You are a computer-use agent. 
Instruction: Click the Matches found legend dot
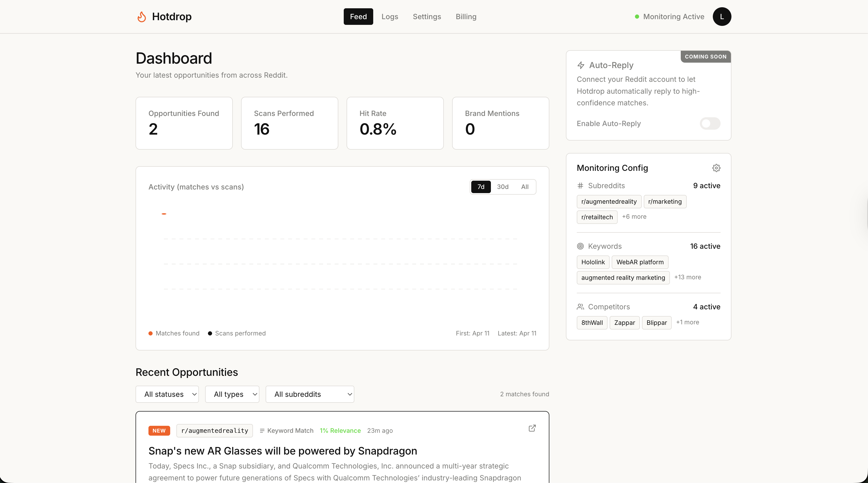151,333
